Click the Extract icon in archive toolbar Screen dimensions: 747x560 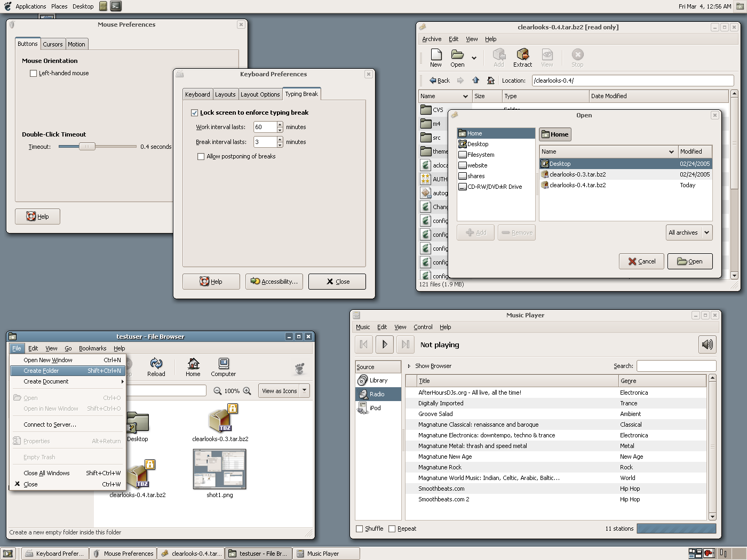[522, 58]
